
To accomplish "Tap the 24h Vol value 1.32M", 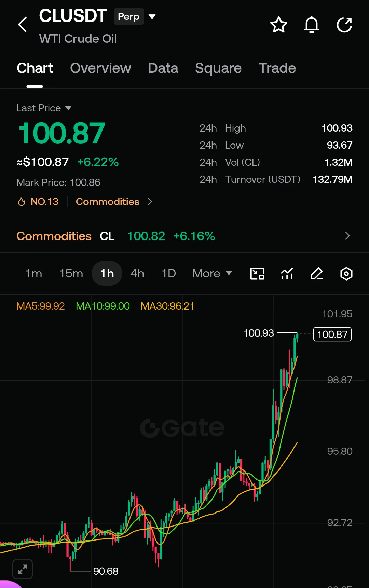I will point(338,162).
